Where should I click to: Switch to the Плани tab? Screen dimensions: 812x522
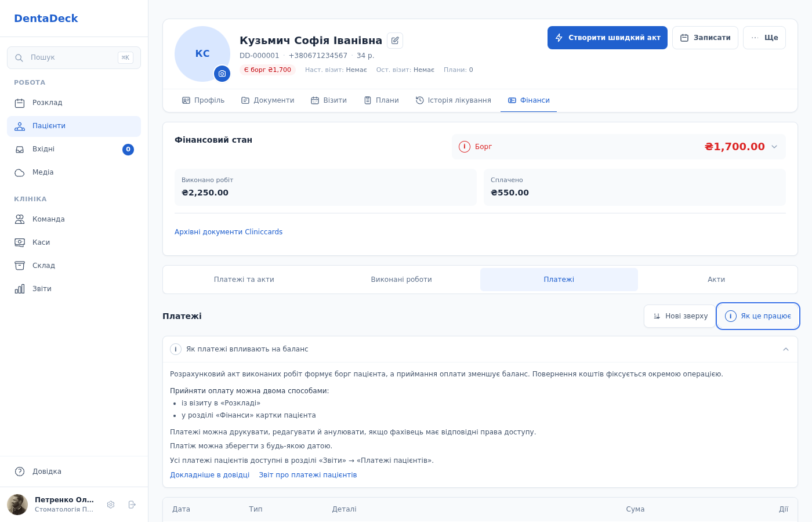[381, 100]
